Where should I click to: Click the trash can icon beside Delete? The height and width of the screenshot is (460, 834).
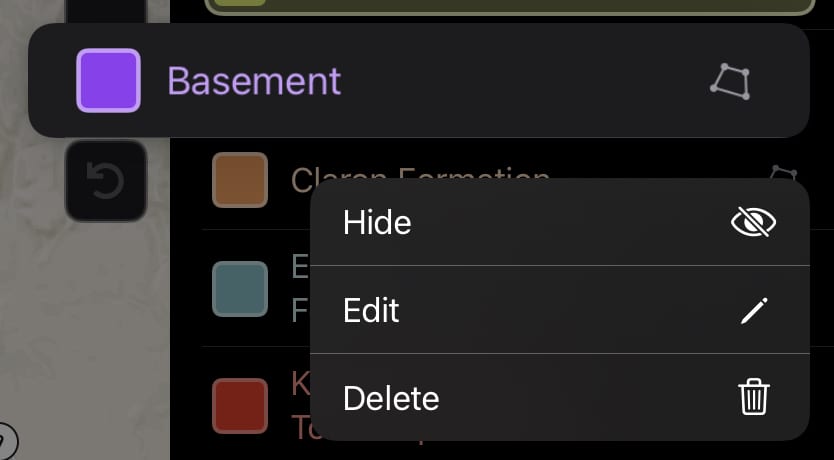click(x=753, y=398)
